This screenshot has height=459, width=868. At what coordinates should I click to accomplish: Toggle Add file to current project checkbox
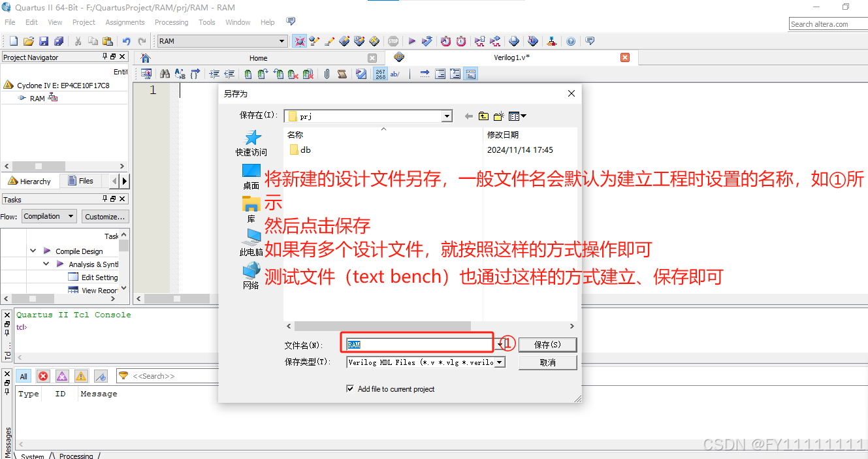point(350,389)
